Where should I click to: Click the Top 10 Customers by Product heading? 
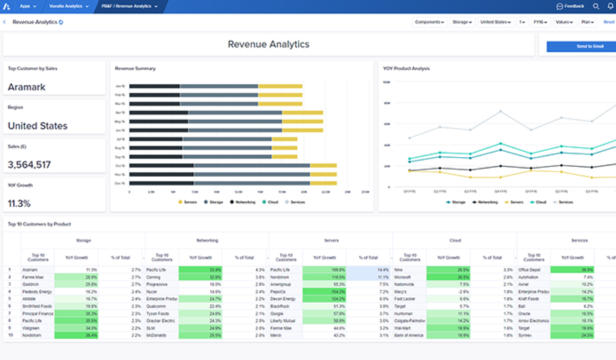pos(39,224)
